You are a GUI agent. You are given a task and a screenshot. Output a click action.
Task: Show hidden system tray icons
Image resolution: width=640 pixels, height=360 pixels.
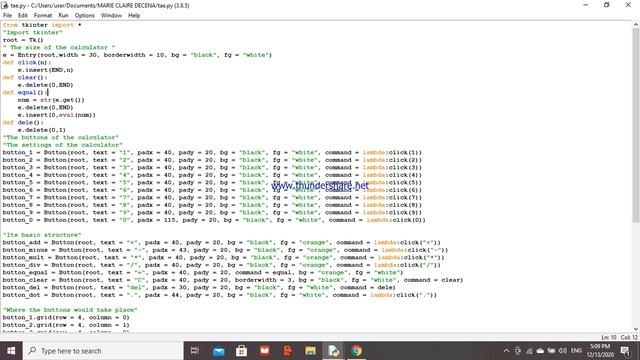[x=506, y=351]
